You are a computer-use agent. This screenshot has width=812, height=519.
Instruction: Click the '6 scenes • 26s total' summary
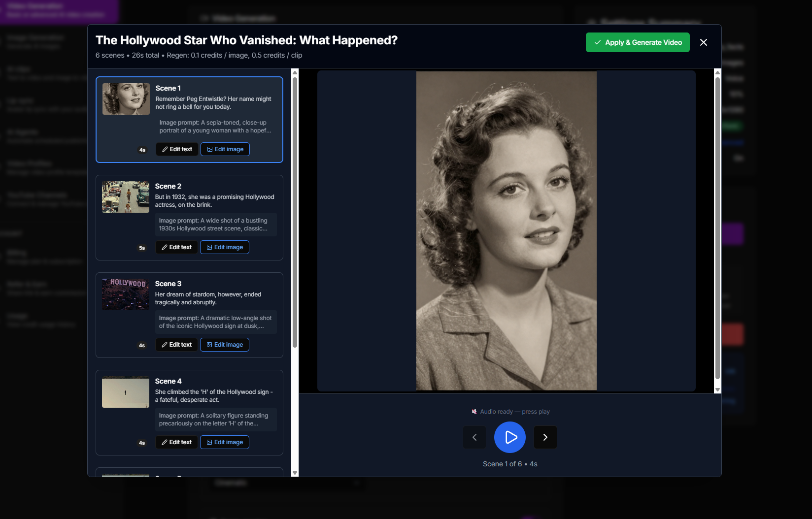[x=128, y=55]
